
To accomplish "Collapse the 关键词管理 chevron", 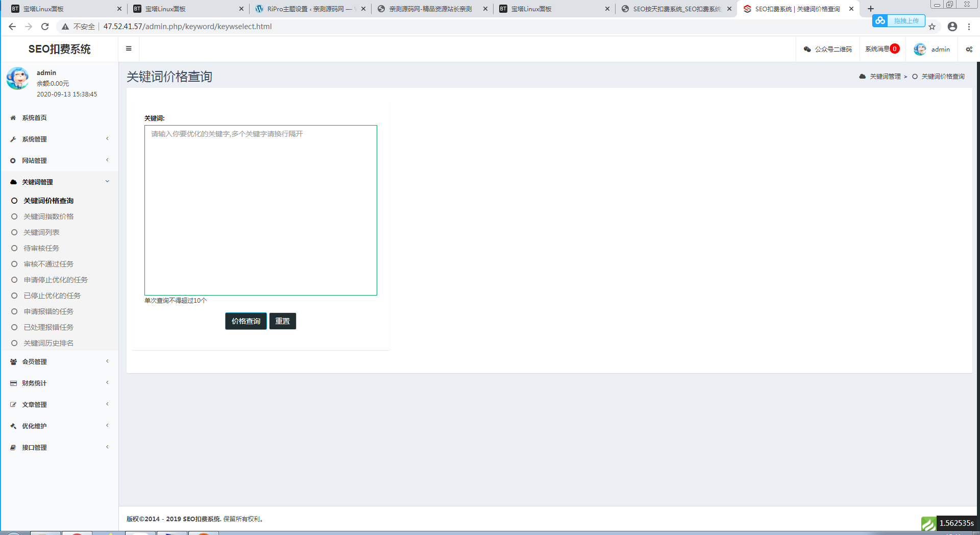I will point(107,182).
